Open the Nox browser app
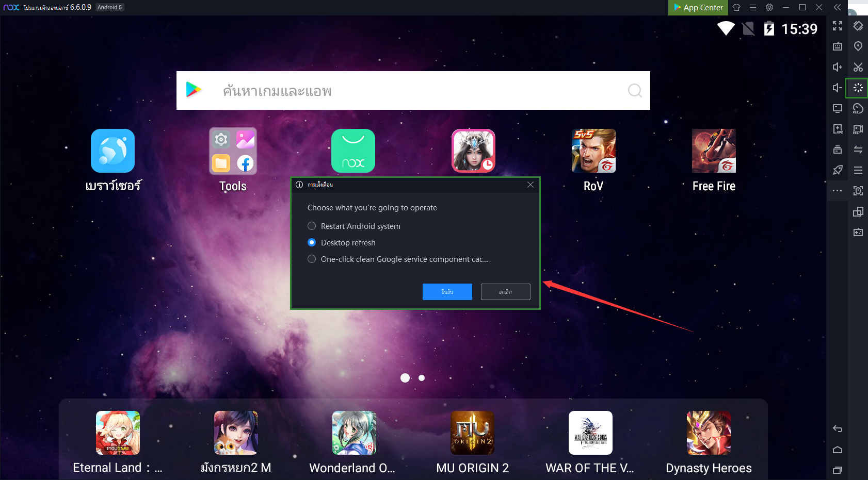Screen dimensions: 868x480 (112, 151)
